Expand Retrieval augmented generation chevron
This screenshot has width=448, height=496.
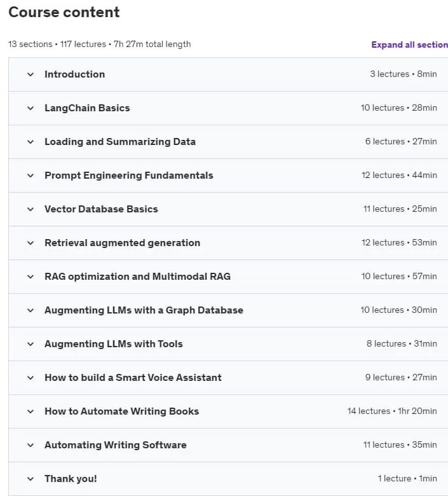[31, 244]
